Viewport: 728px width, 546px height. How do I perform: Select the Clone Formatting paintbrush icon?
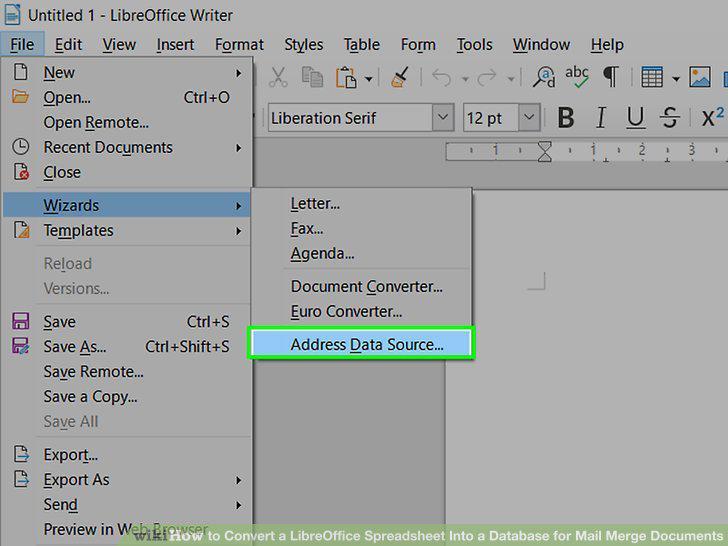click(x=400, y=77)
